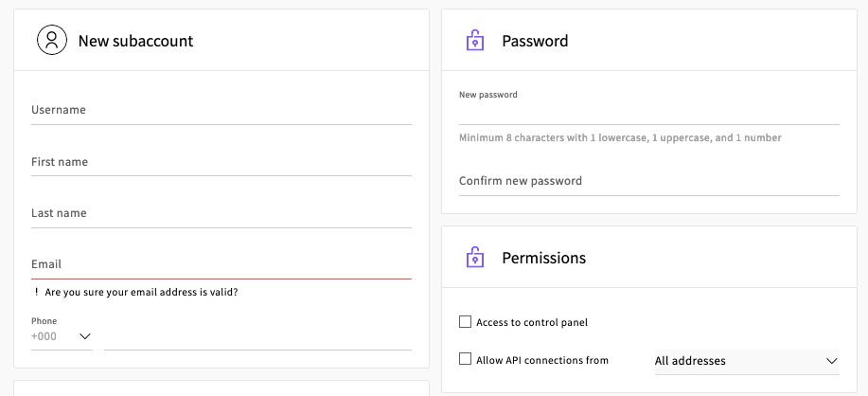Click the Allow API connections from label

click(x=542, y=361)
